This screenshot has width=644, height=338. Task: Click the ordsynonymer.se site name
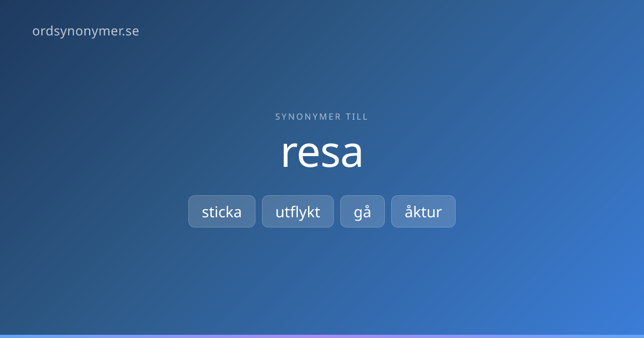(x=86, y=31)
